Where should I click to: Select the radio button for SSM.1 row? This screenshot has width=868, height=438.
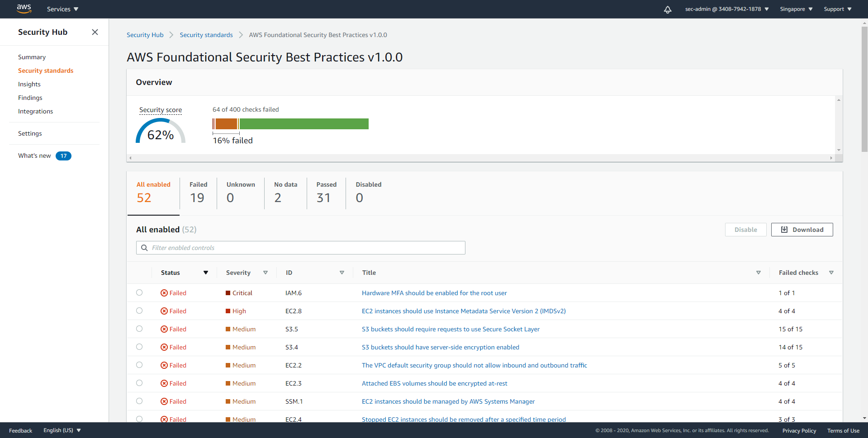coord(139,401)
